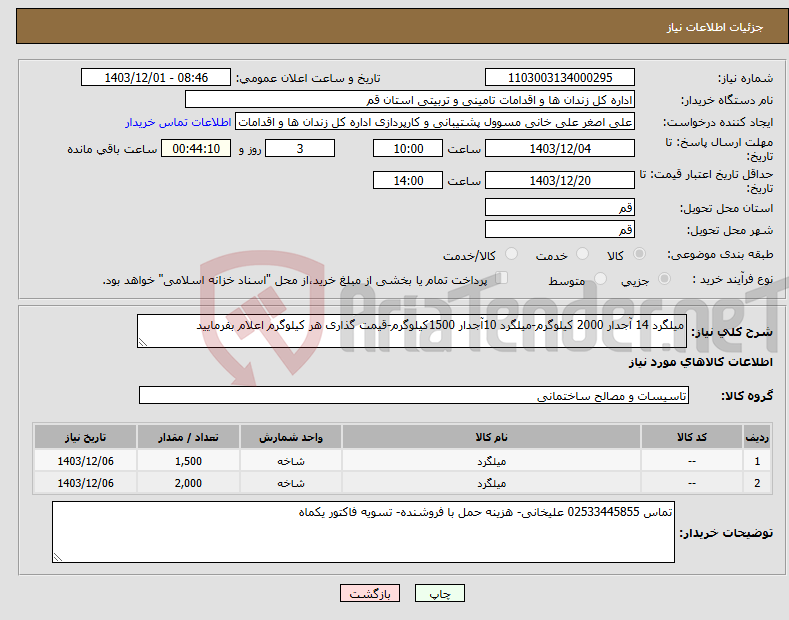Click شاخه unit in row 1
Image resolution: width=789 pixels, height=620 pixels.
tap(291, 461)
